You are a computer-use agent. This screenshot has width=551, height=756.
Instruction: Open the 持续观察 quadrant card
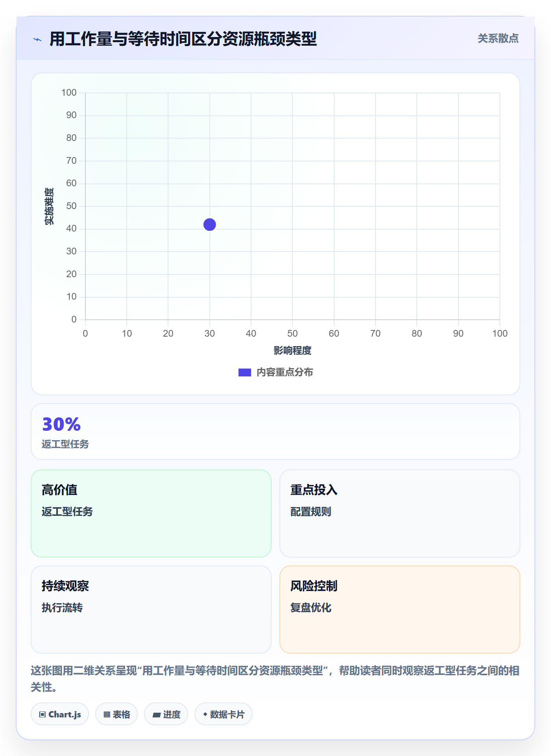[151, 610]
